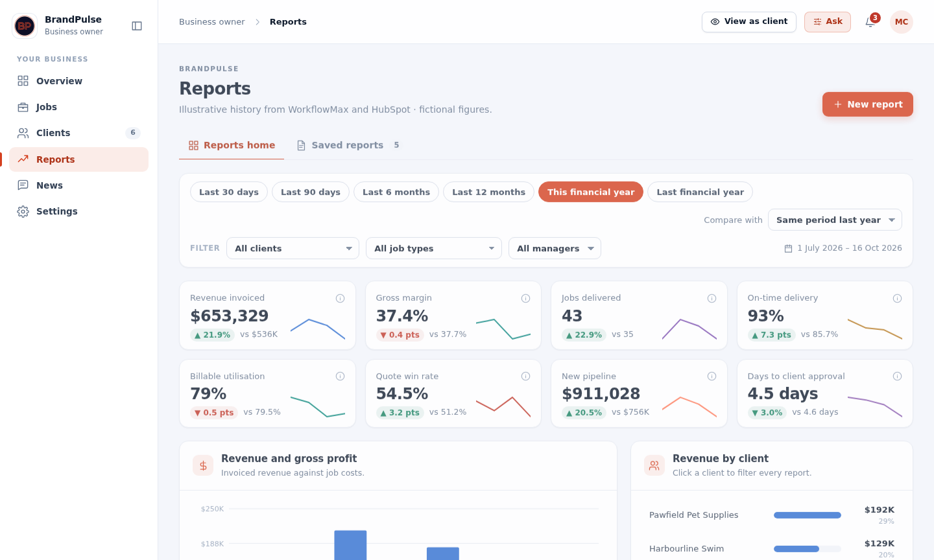Open the All clients filter dropdown
The image size is (934, 560).
click(x=293, y=248)
